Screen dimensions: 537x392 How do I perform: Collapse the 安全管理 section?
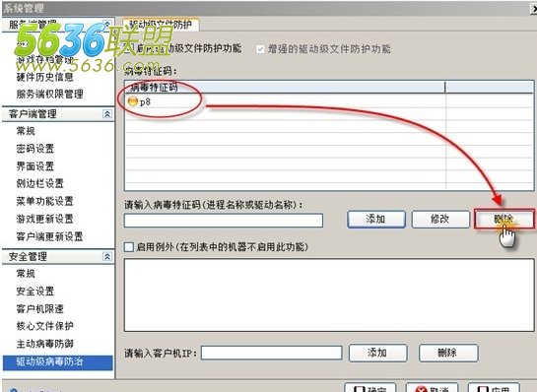(x=107, y=256)
